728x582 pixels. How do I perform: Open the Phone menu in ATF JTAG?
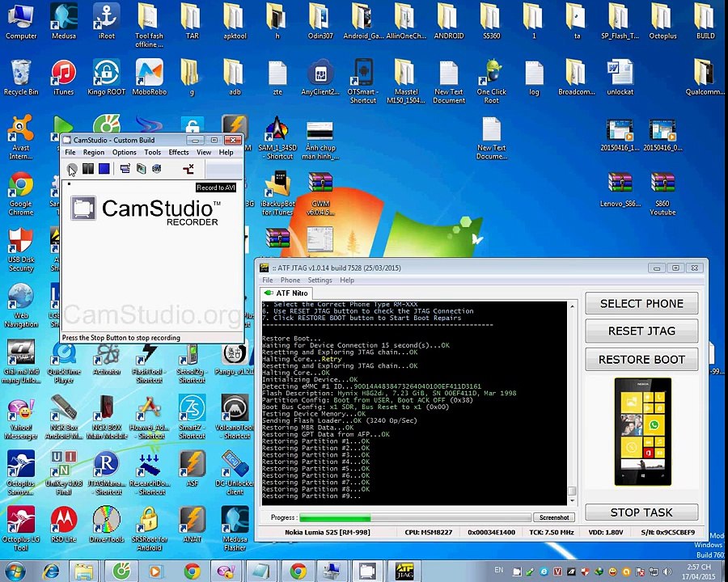point(290,280)
